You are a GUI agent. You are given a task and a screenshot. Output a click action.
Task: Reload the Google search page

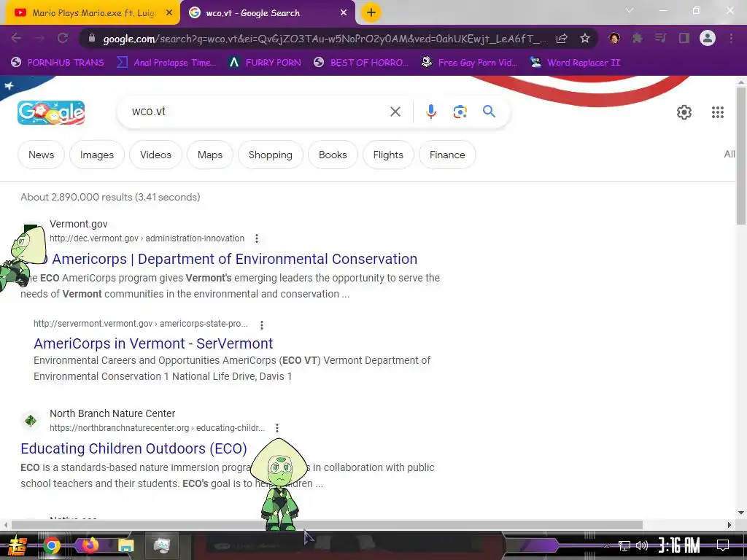(63, 38)
